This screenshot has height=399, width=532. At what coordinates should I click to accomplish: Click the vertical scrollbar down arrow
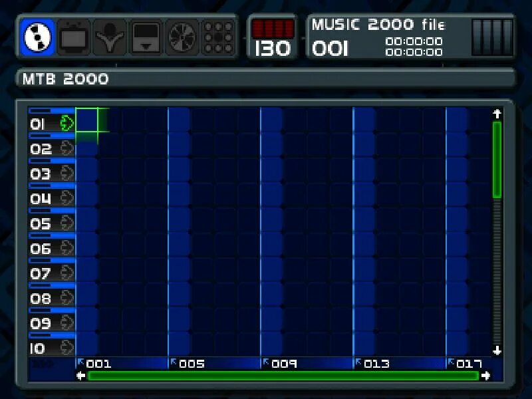click(x=497, y=350)
